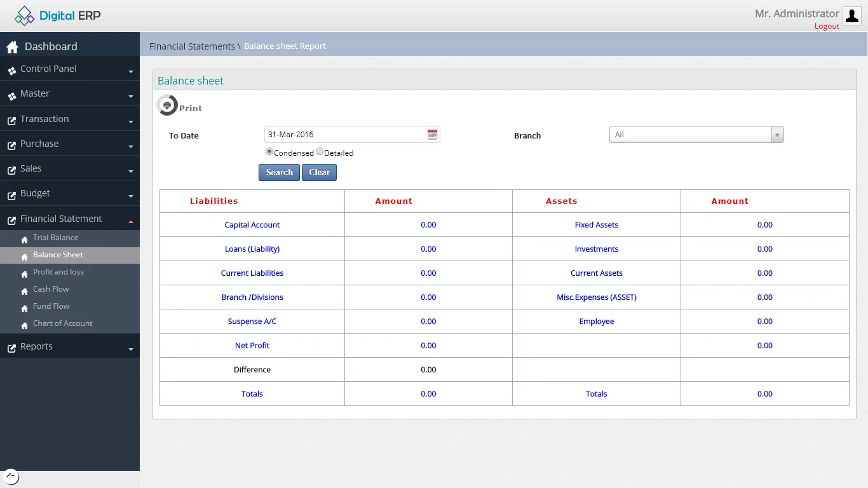This screenshot has width=868, height=488.
Task: Open the Investments link
Action: [x=597, y=249]
